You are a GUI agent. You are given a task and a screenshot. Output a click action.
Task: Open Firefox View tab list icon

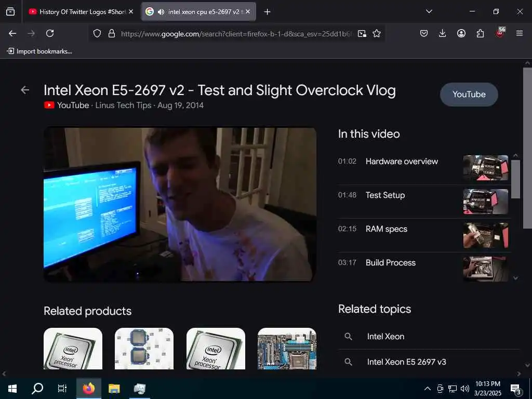[10, 11]
